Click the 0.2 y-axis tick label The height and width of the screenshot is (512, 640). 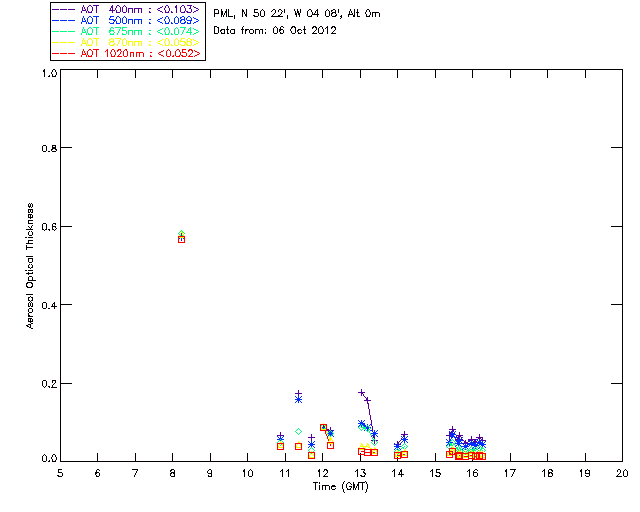(49, 383)
